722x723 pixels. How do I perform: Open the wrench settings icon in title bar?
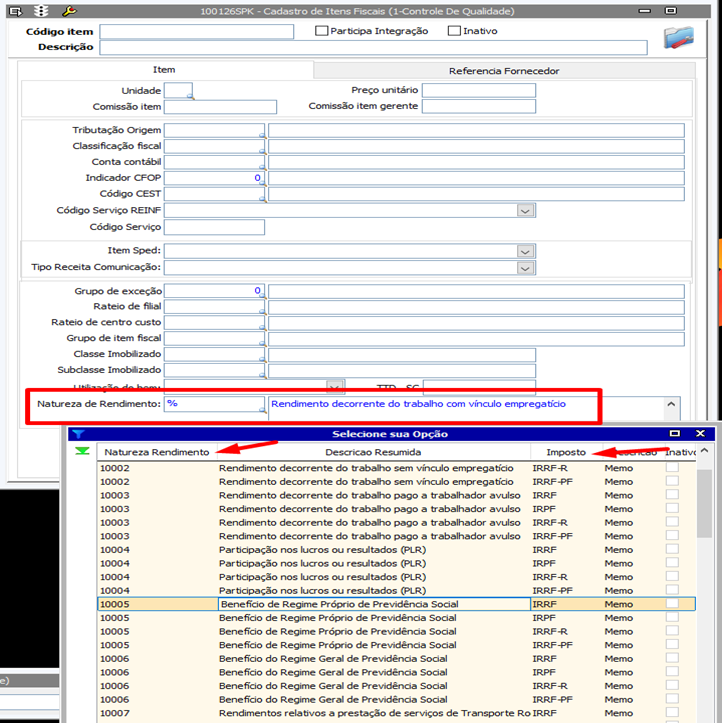(x=69, y=11)
